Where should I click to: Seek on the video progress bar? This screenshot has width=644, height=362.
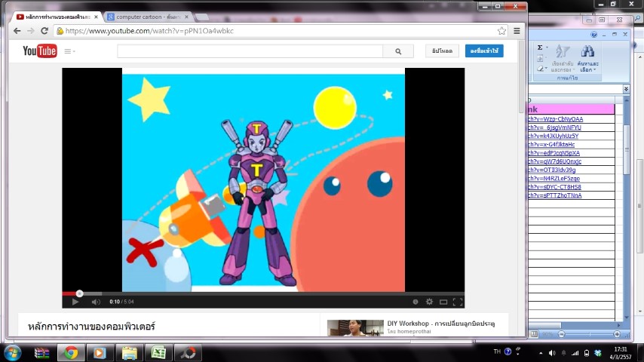pos(263,293)
